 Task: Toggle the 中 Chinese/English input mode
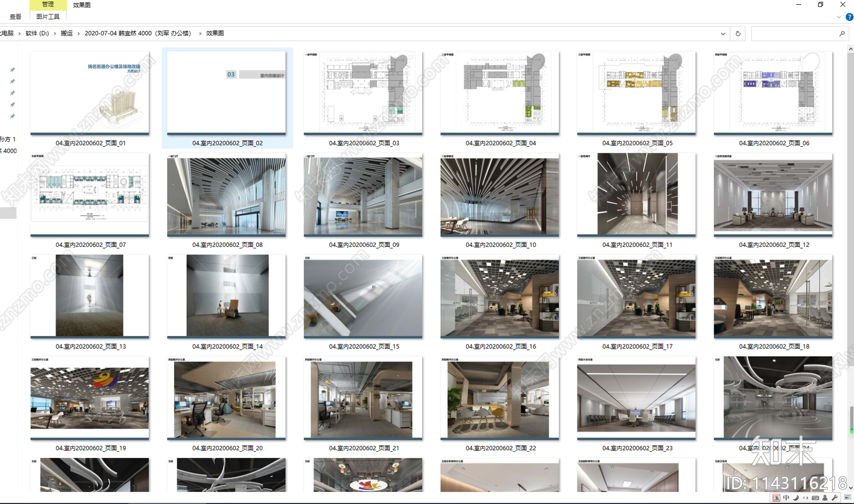[x=786, y=498]
